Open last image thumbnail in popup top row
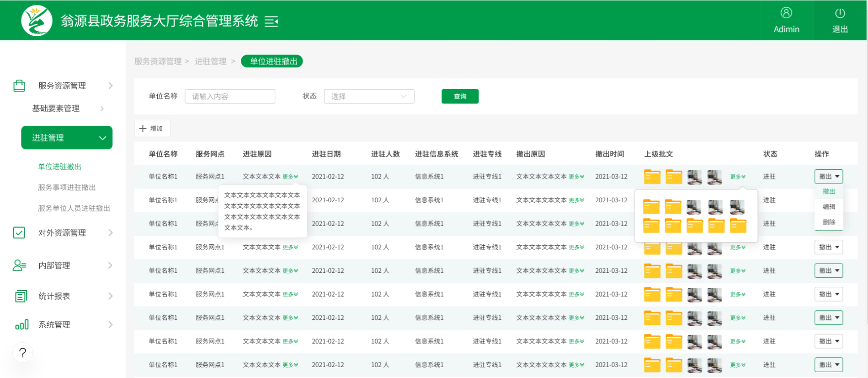Viewport: 868px width, 378px height. tap(737, 207)
